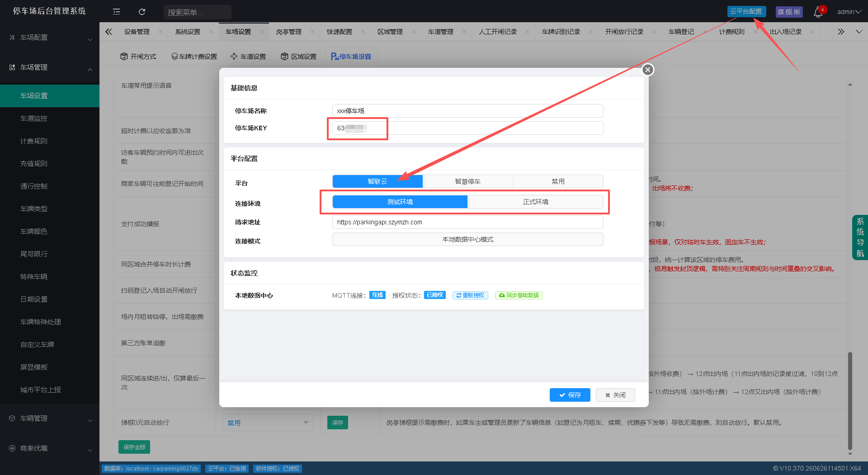Save the dialog with 保存
Screen dimensions: 868x475
pyautogui.click(x=570, y=395)
